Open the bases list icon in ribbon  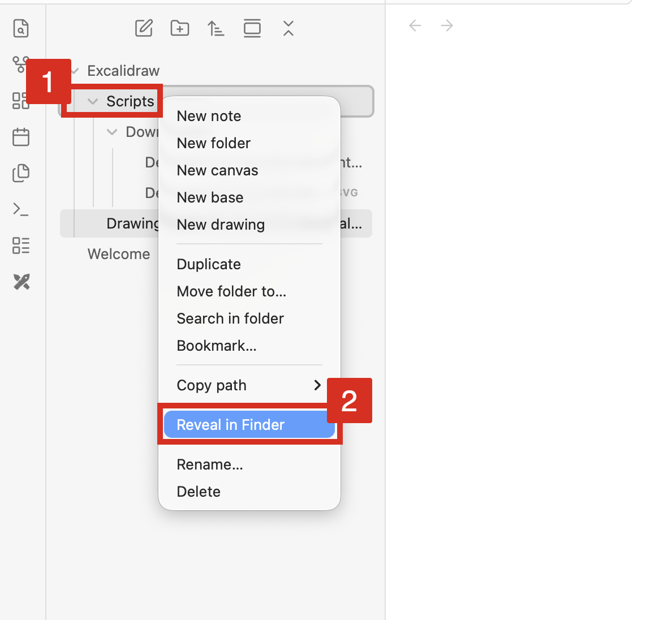tap(21, 246)
